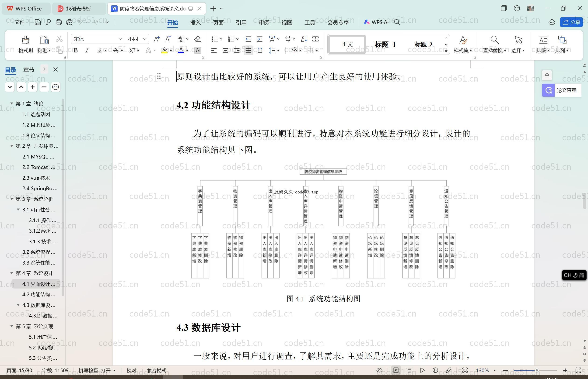This screenshot has height=379, width=588.
Task: Open the line spacing dropdown
Action: [278, 50]
